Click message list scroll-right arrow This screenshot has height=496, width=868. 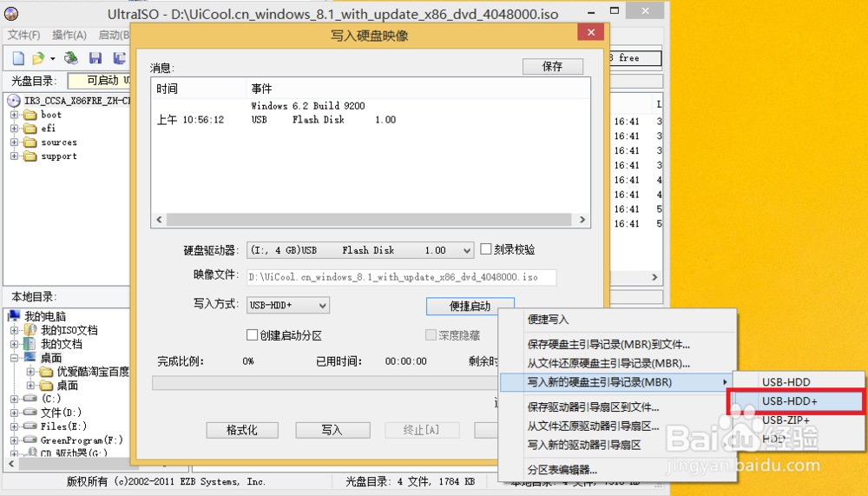click(x=582, y=220)
